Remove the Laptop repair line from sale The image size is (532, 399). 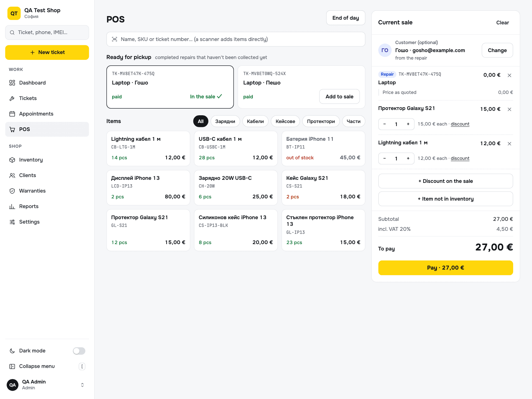click(x=509, y=75)
